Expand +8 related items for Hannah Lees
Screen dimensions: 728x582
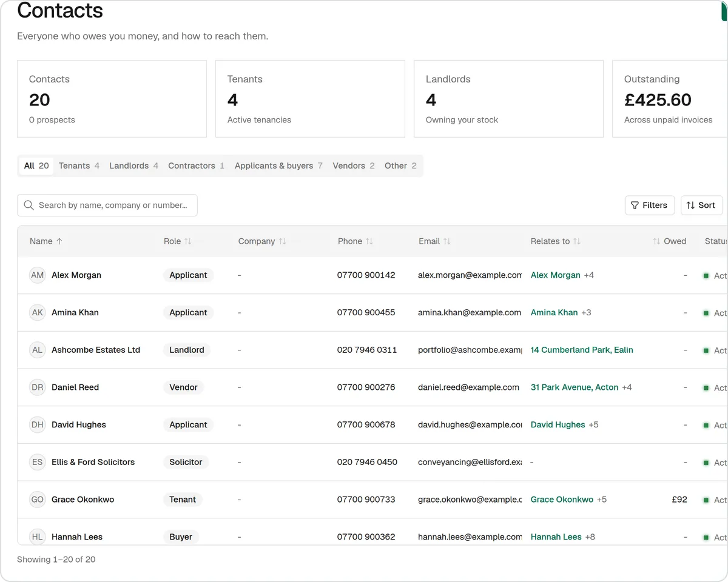click(590, 537)
